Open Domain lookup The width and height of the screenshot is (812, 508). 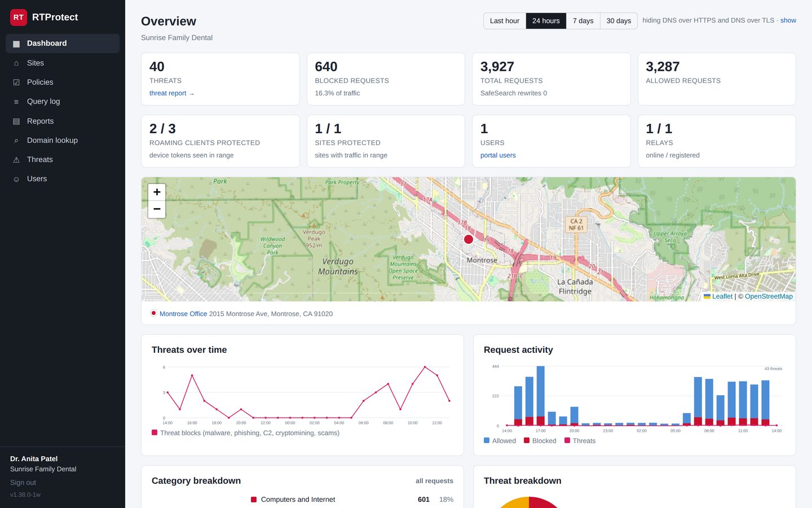click(x=63, y=141)
